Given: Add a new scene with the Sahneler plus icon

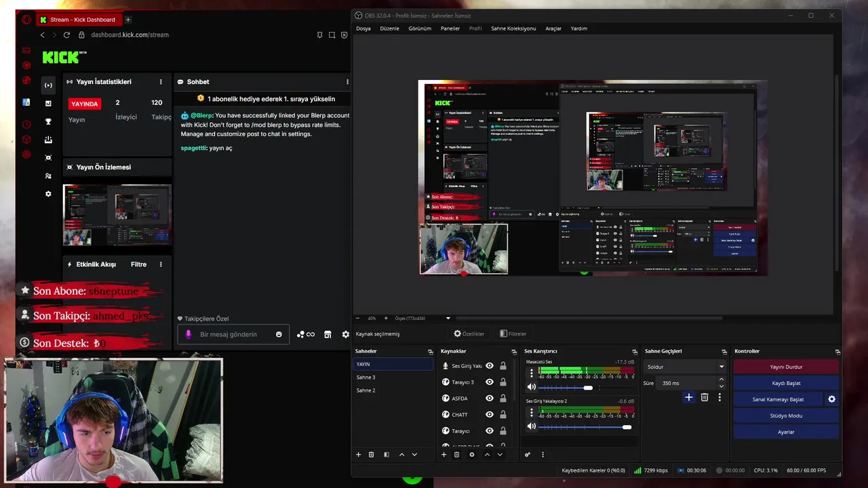Looking at the screenshot, I should tap(359, 454).
